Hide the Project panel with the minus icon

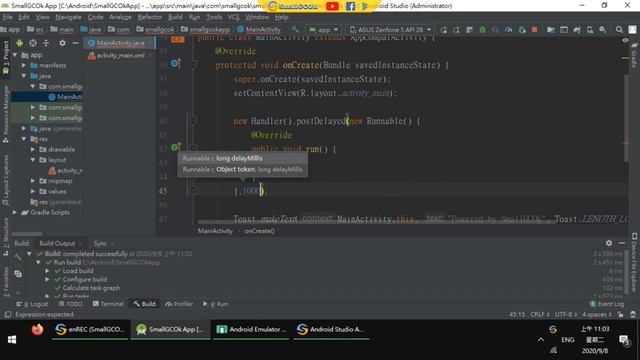click(75, 43)
